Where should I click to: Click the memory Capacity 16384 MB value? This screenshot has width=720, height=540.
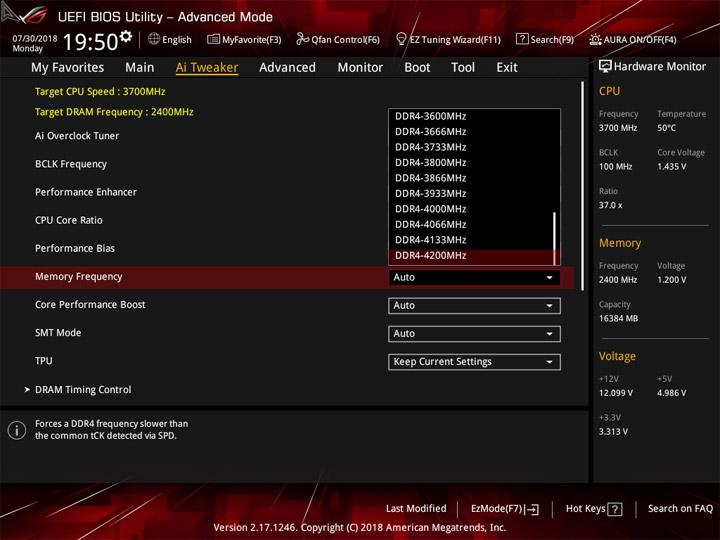(x=618, y=319)
